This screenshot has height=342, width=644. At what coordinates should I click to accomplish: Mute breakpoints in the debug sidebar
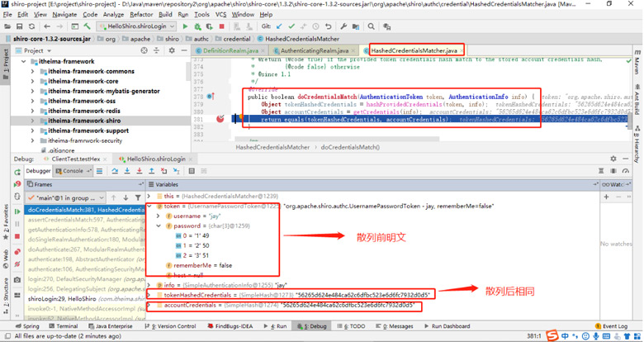click(x=17, y=264)
